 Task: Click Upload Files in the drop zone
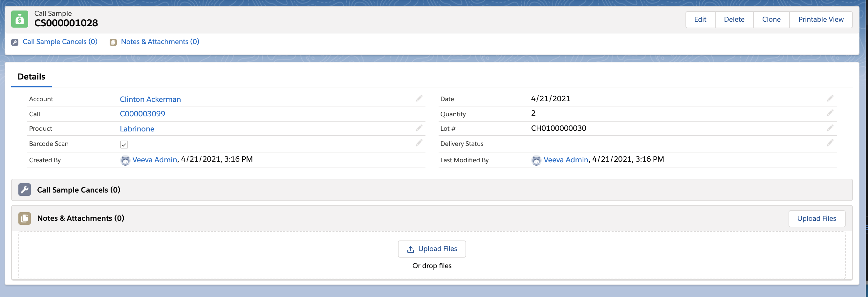pyautogui.click(x=432, y=249)
